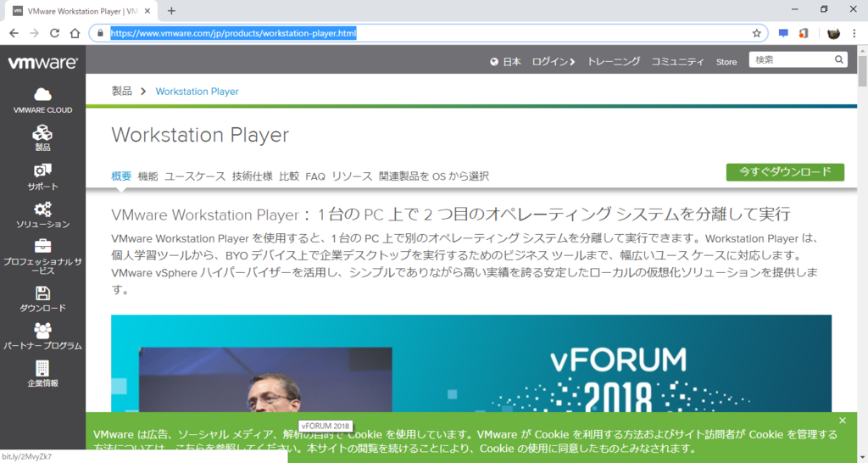Viewport: 868px width, 463px height.
Task: Close the VMware Workstation Player tab
Action: (x=147, y=10)
